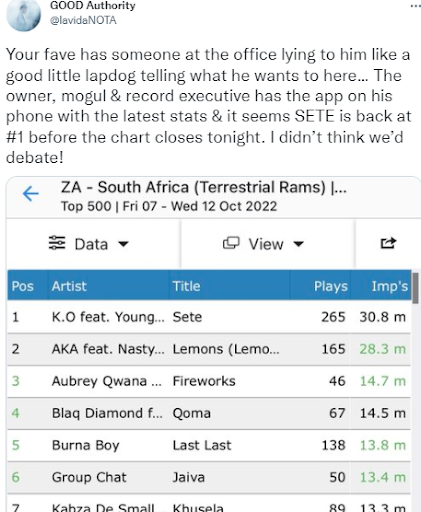This screenshot has height=512, width=421.
Task: Click the share export icon
Action: click(388, 243)
